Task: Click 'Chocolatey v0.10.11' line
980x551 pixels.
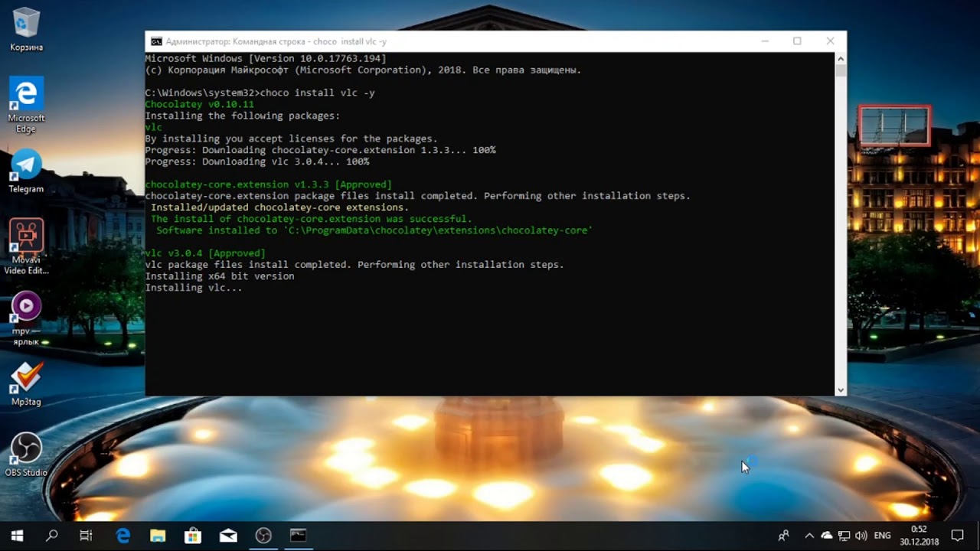Action: (199, 104)
